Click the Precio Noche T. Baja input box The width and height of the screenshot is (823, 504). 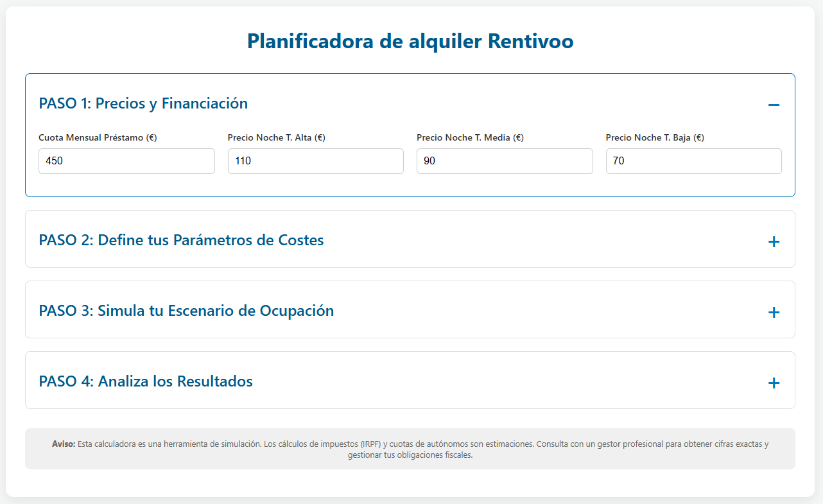(693, 161)
